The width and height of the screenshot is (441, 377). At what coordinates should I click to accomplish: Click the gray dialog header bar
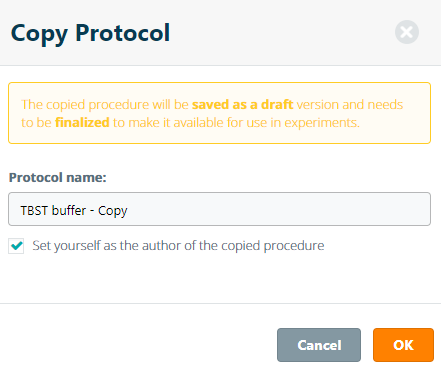220,32
